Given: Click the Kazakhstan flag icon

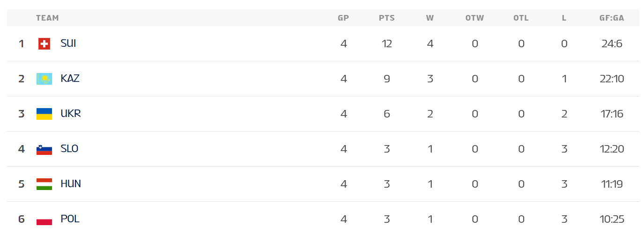Looking at the screenshot, I should coord(44,79).
